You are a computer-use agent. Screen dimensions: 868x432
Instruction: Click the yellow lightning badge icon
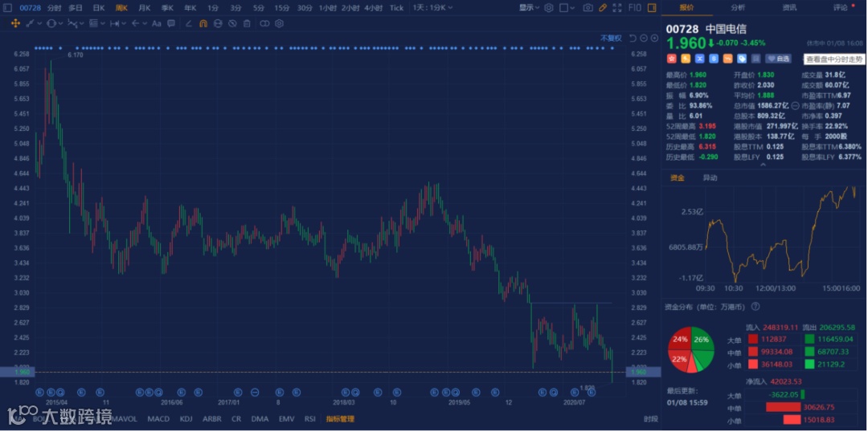coord(686,58)
